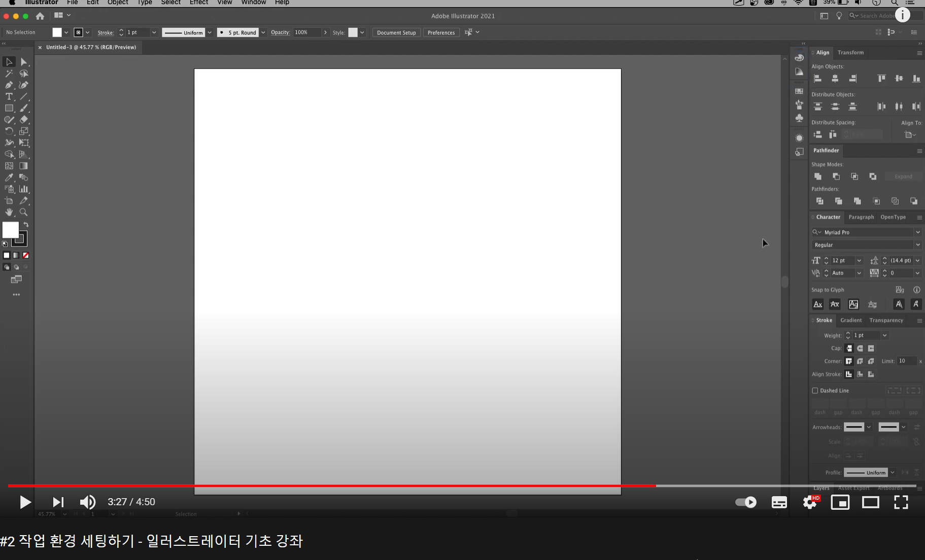The height and width of the screenshot is (560, 925).
Task: Enable the Dashed Line checkbox
Action: 815,391
